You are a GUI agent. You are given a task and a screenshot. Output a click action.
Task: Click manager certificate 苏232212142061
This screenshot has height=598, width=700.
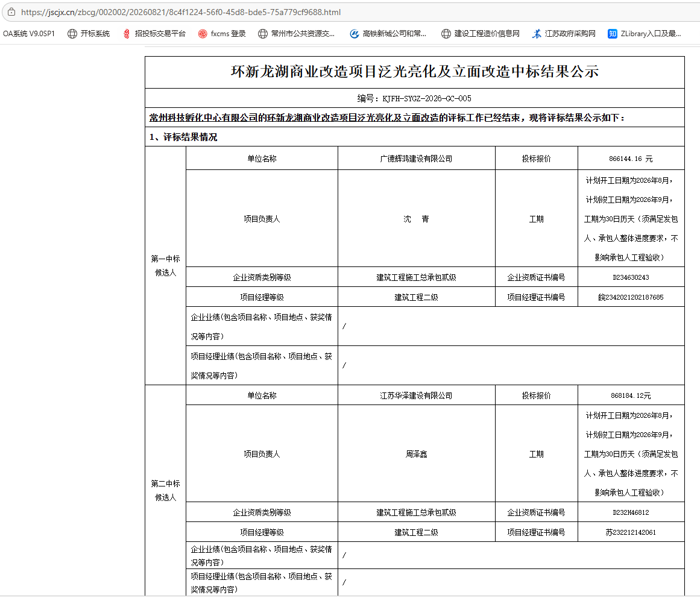click(x=631, y=532)
